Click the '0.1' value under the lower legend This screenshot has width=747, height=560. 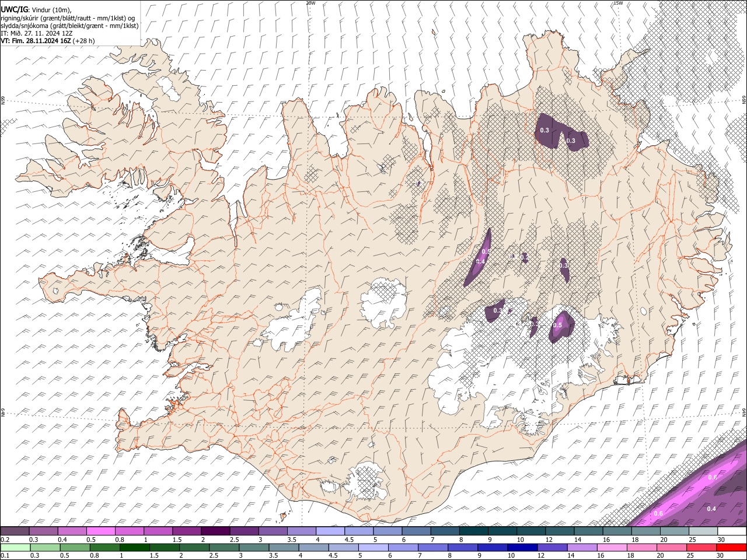tap(5, 556)
